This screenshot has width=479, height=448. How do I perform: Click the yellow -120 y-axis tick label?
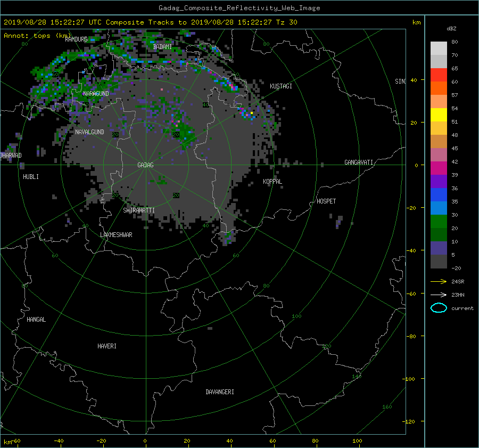(410, 422)
